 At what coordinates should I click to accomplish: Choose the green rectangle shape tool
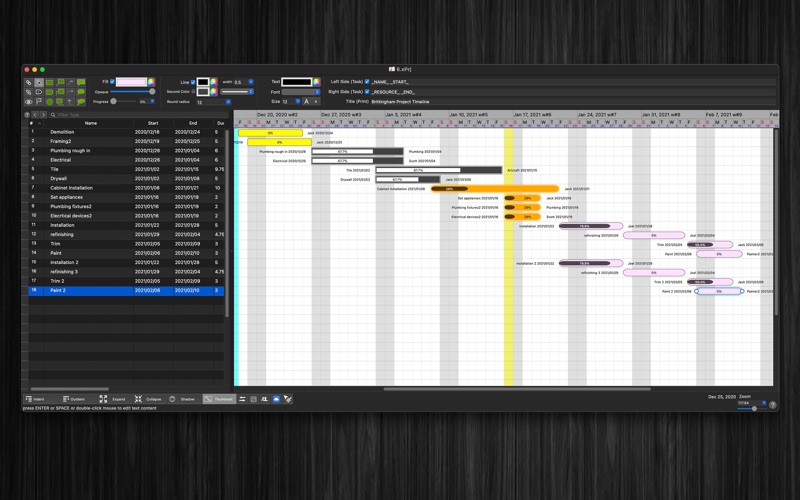(x=49, y=82)
